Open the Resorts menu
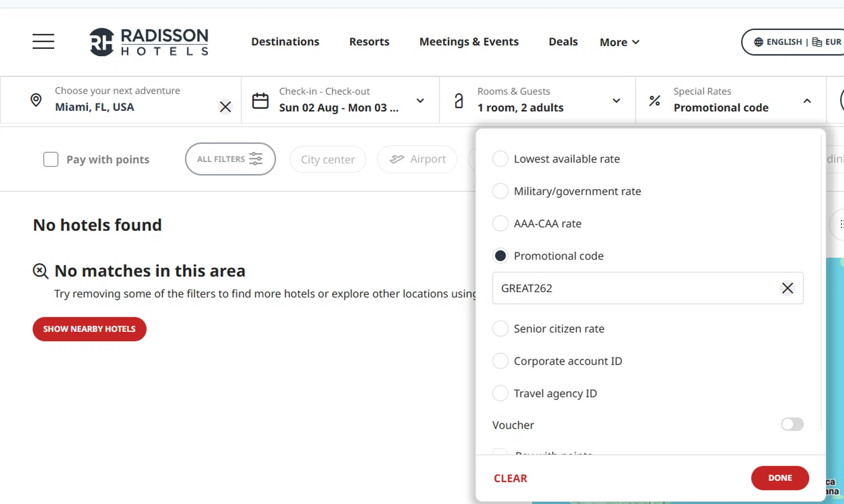The height and width of the screenshot is (504, 844). tap(369, 42)
